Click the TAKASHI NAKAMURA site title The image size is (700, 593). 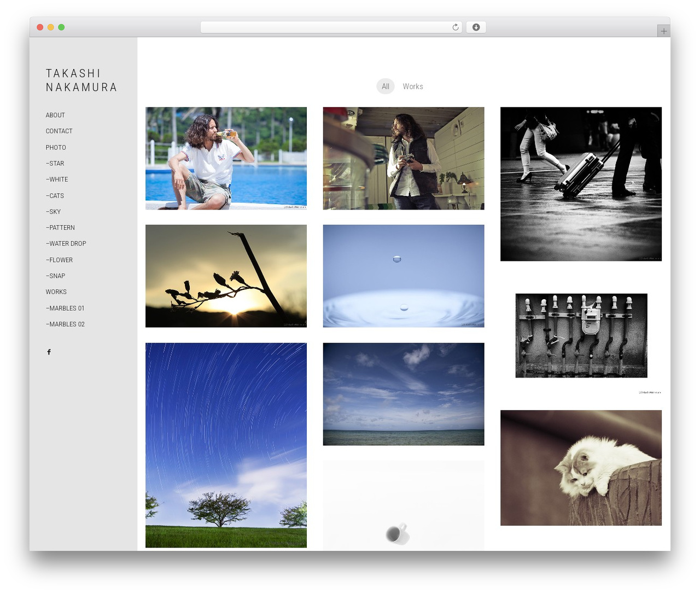coord(81,80)
